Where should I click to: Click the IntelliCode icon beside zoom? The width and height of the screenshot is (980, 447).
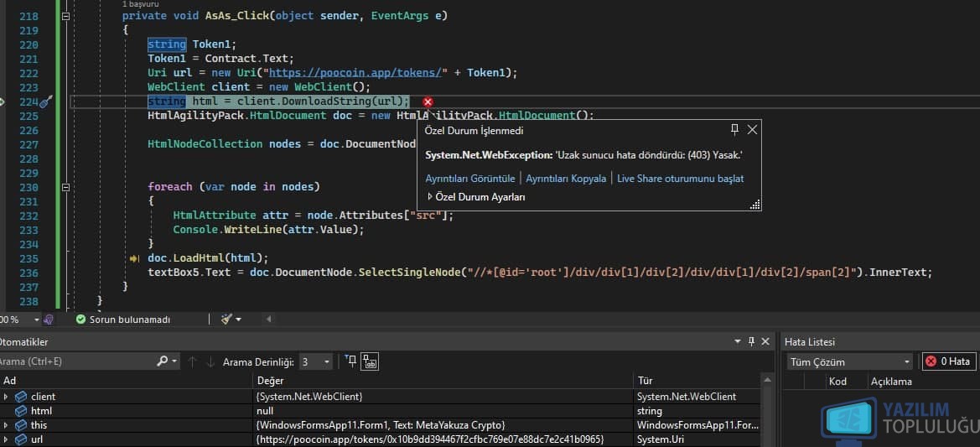(x=48, y=320)
